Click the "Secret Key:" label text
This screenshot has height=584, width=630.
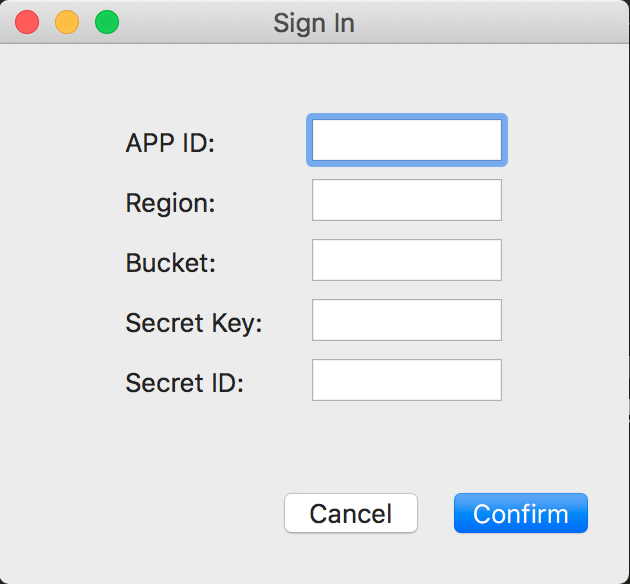pyautogui.click(x=193, y=323)
